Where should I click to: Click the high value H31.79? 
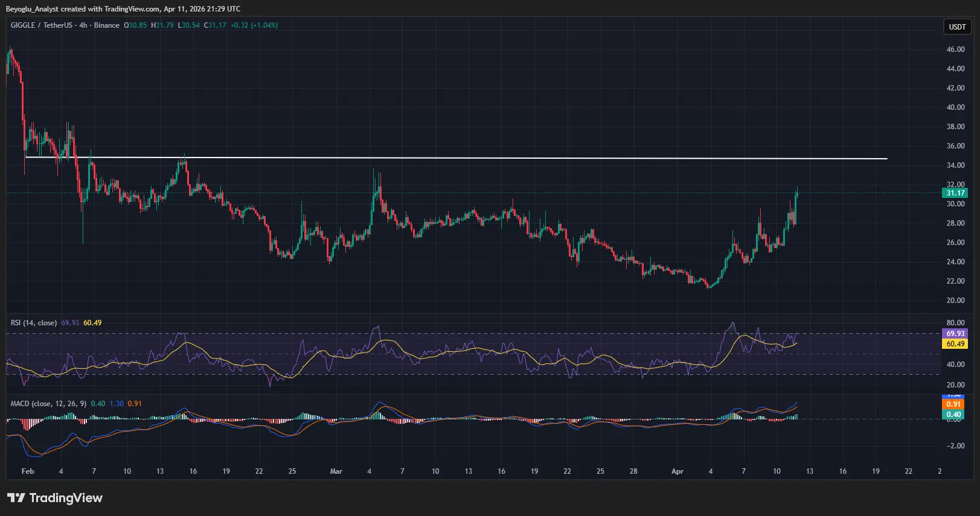(x=162, y=25)
